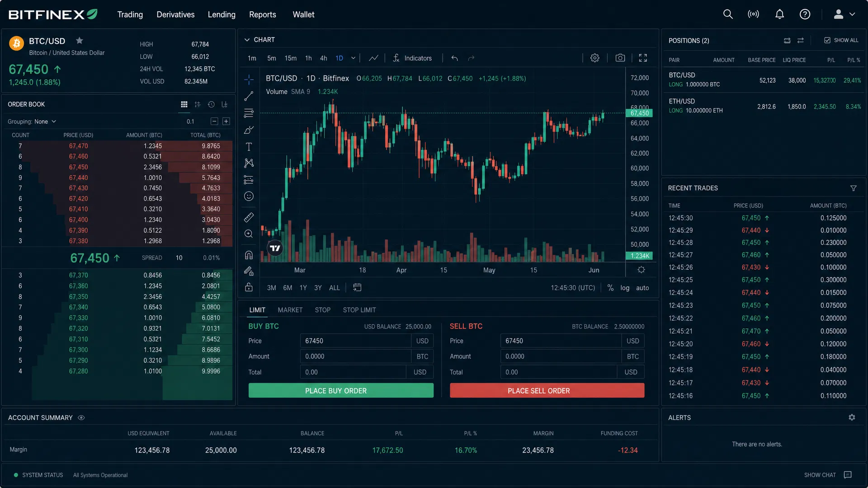Favorite BTC/USD with the star icon
Viewport: 868px width, 488px height.
[80, 41]
